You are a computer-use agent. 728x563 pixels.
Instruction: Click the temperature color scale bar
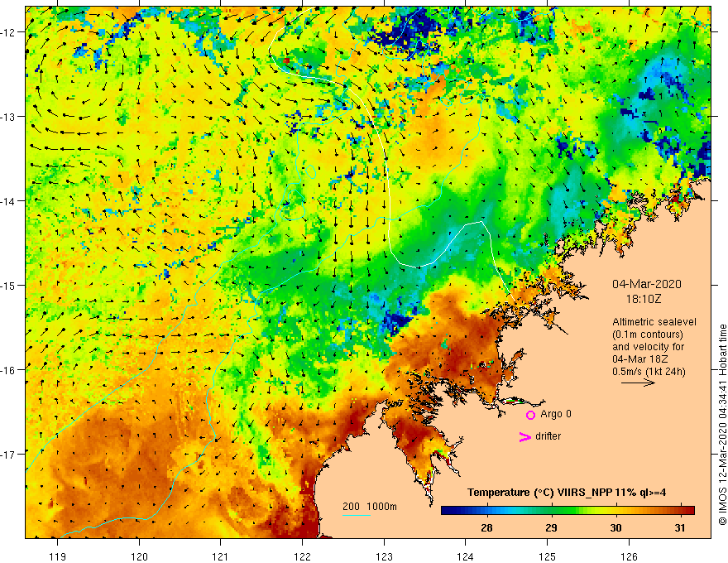click(568, 511)
